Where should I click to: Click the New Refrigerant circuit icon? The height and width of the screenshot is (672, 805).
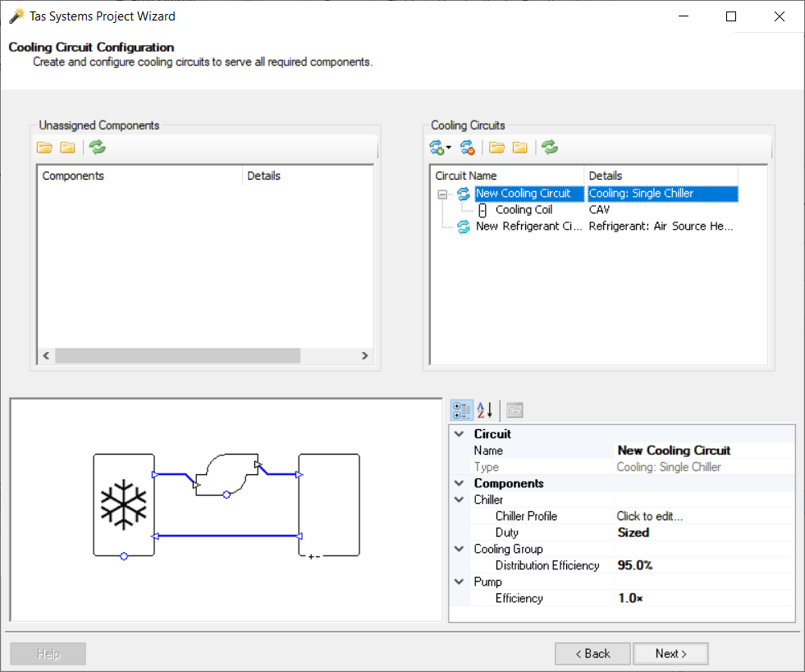(x=464, y=226)
